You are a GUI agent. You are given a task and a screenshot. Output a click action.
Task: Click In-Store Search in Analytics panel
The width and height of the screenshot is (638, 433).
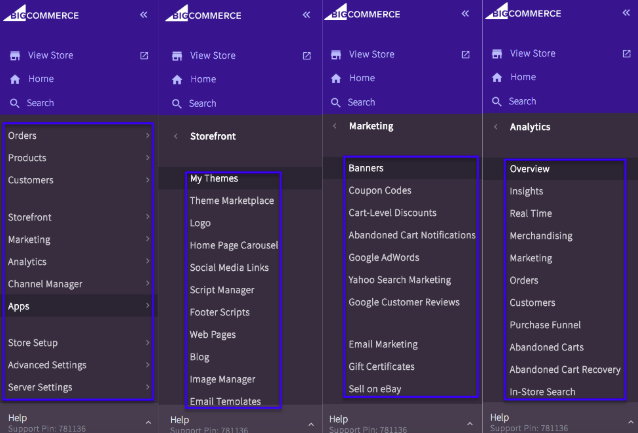click(x=542, y=392)
